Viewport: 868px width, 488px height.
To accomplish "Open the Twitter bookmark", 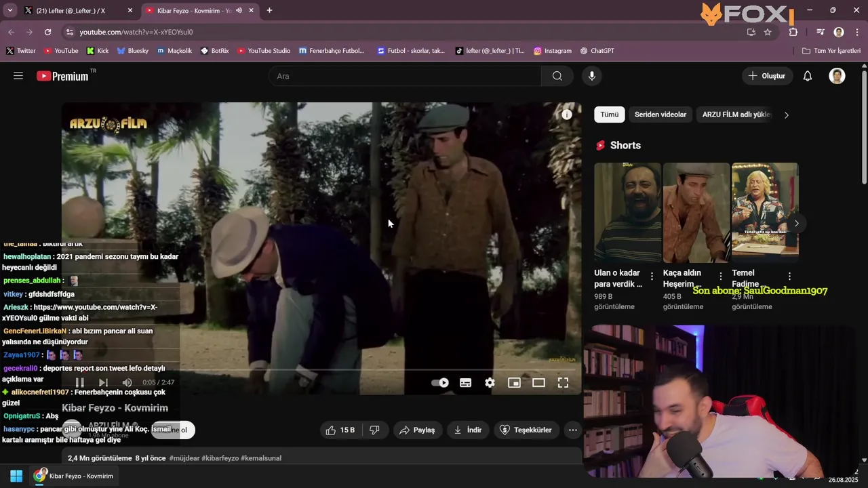I will coord(21,51).
